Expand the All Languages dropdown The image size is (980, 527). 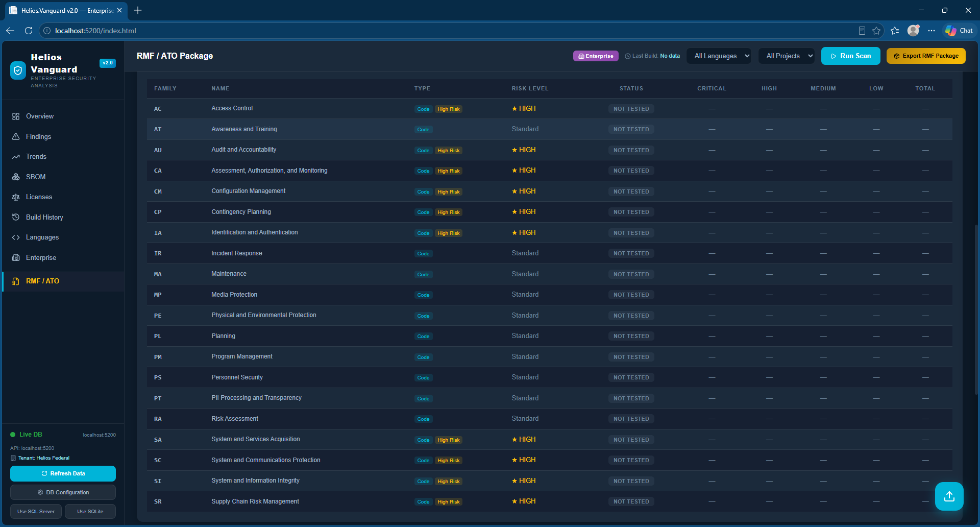click(719, 56)
